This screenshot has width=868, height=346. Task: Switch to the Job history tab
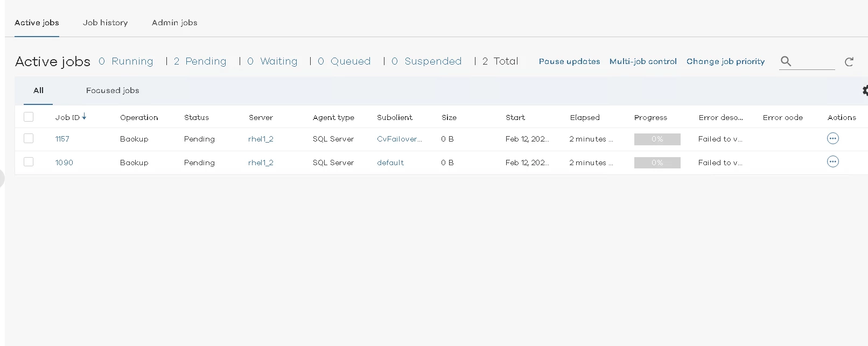105,23
